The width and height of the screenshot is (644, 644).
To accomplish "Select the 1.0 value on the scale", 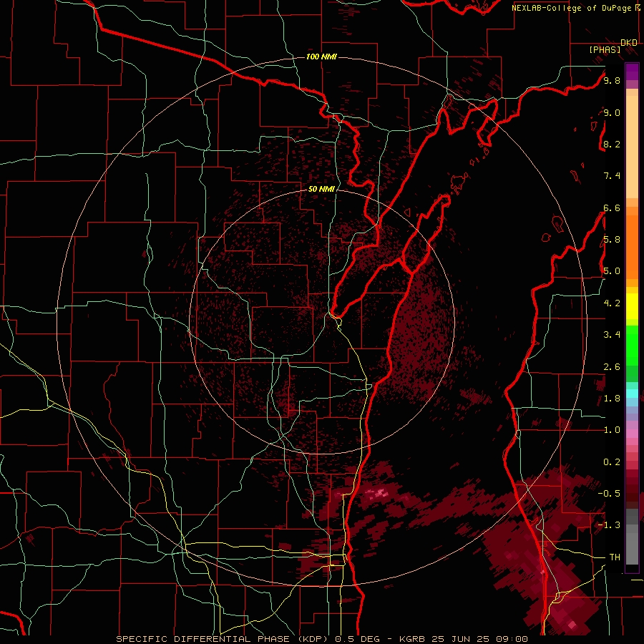I will 612,430.
